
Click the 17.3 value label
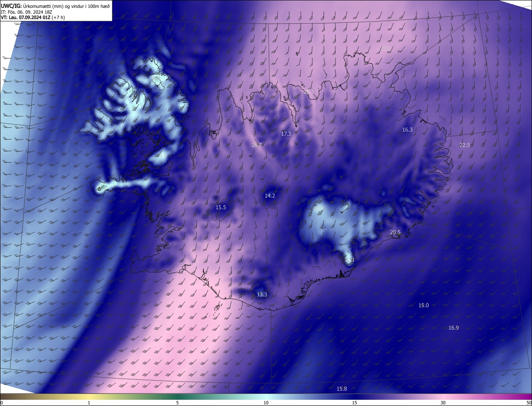[x=286, y=134]
